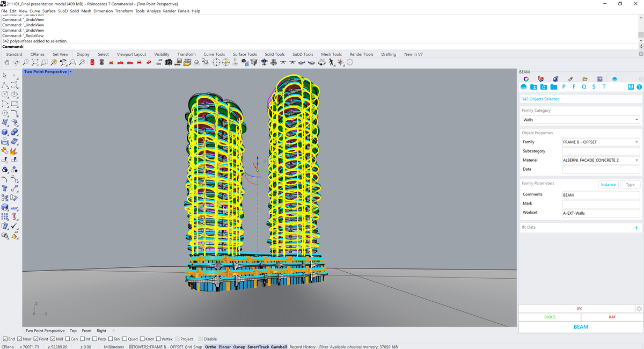Open the Two Point Perspective viewport menu arrow

[70, 71]
